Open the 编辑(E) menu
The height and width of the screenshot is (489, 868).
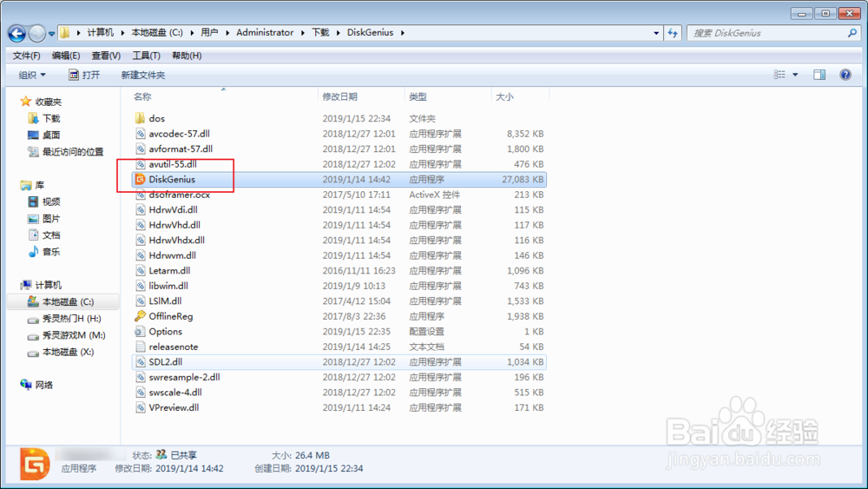point(66,56)
